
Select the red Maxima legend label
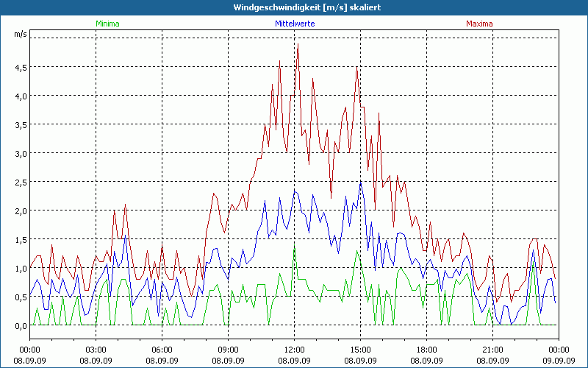point(479,24)
